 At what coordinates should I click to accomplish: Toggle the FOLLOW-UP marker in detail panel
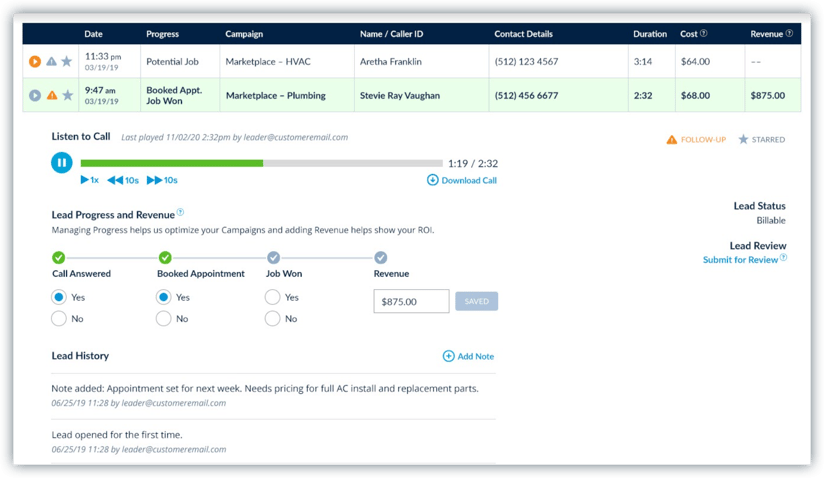696,139
